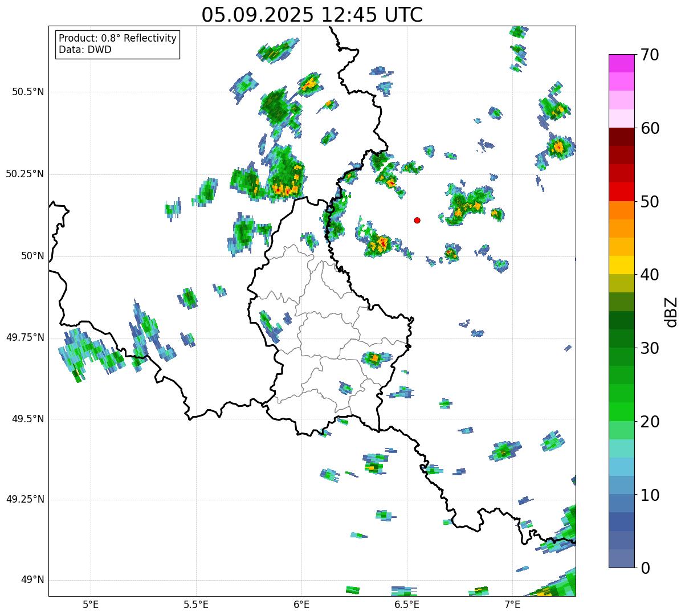This screenshot has width=685, height=616.
Task: Click the 49.75°N latitude label
Action: (25, 337)
